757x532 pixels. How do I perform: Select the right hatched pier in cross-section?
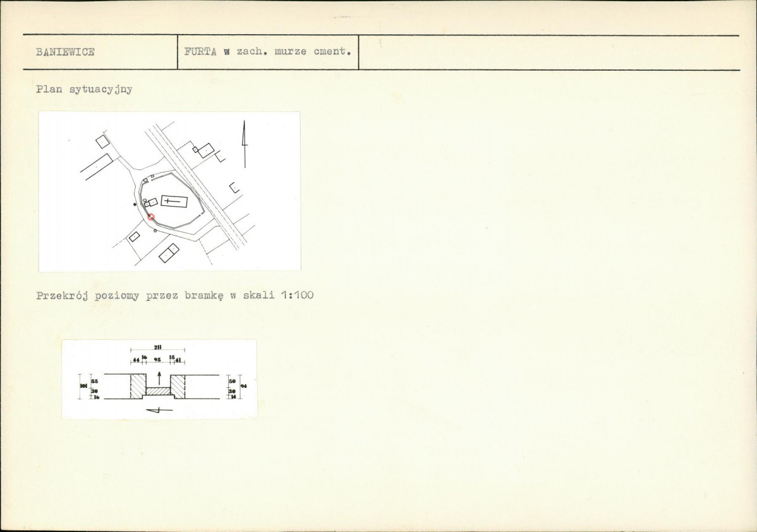(178, 386)
